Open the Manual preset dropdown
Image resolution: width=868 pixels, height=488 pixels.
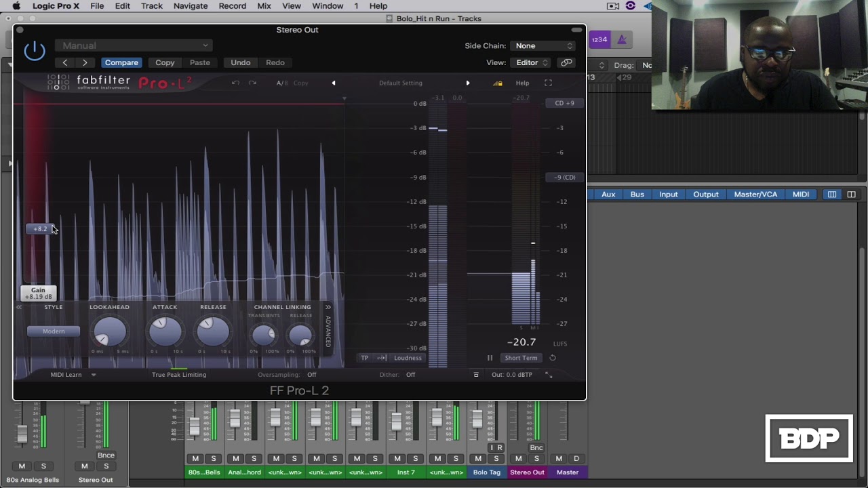134,45
